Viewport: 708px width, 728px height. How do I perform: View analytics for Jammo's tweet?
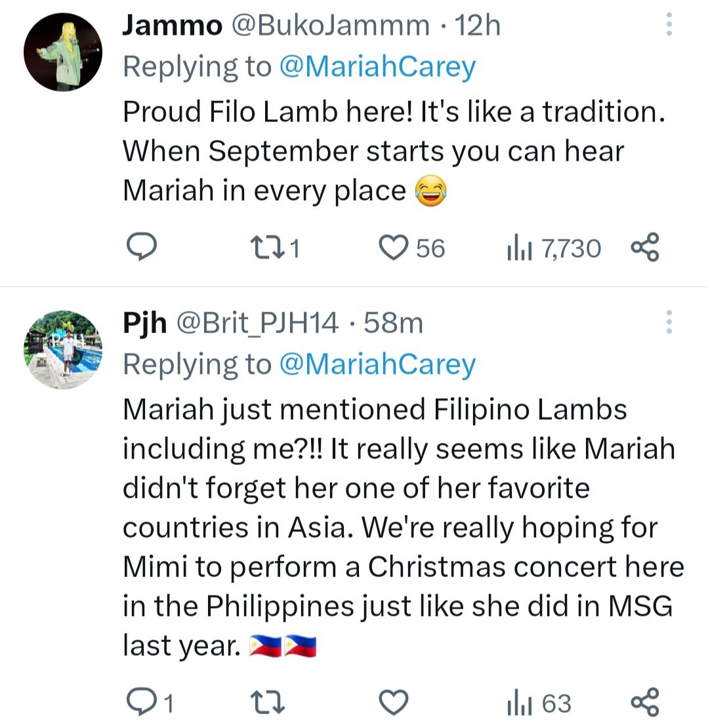click(x=526, y=247)
